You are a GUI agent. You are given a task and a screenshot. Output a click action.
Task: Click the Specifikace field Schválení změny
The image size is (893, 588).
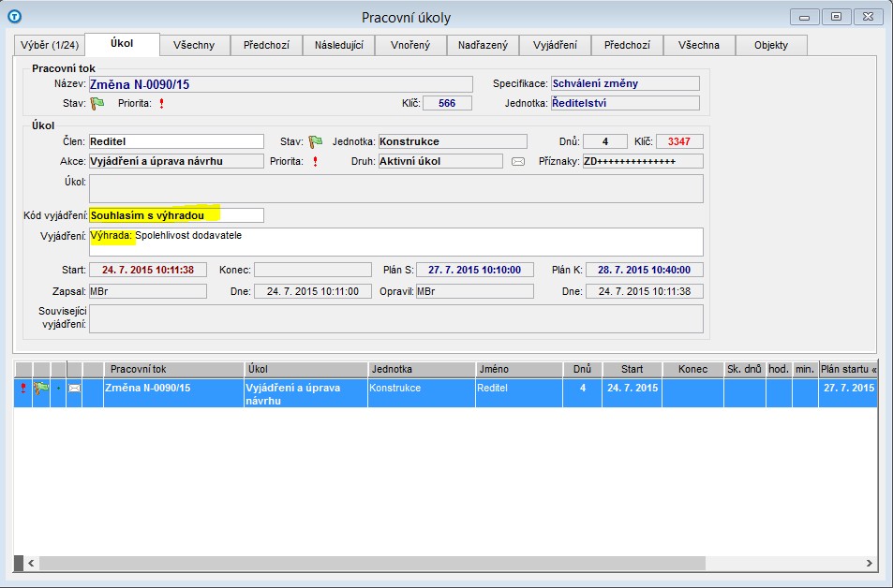coord(625,83)
